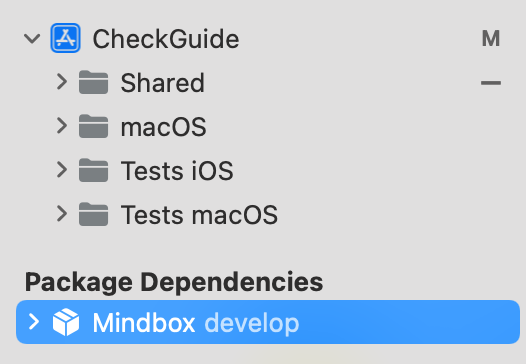The height and width of the screenshot is (364, 526).
Task: Click the Mindbox package box icon
Action: click(66, 322)
